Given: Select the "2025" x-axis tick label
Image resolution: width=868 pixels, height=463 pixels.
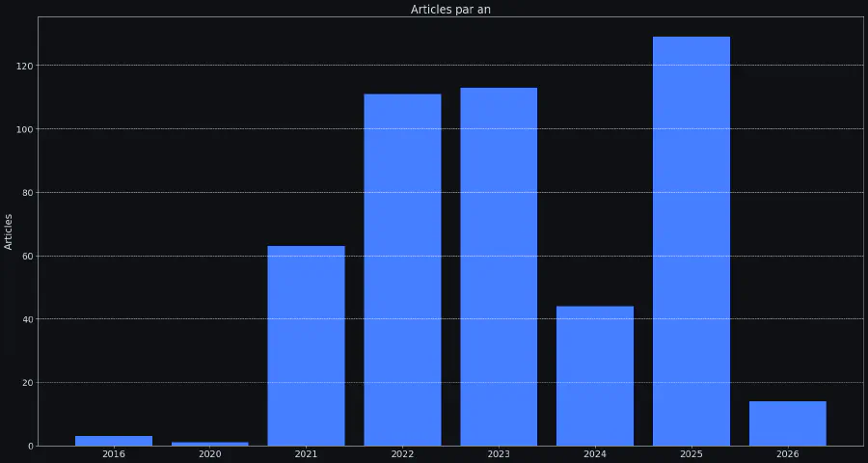Looking at the screenshot, I should 691,454.
